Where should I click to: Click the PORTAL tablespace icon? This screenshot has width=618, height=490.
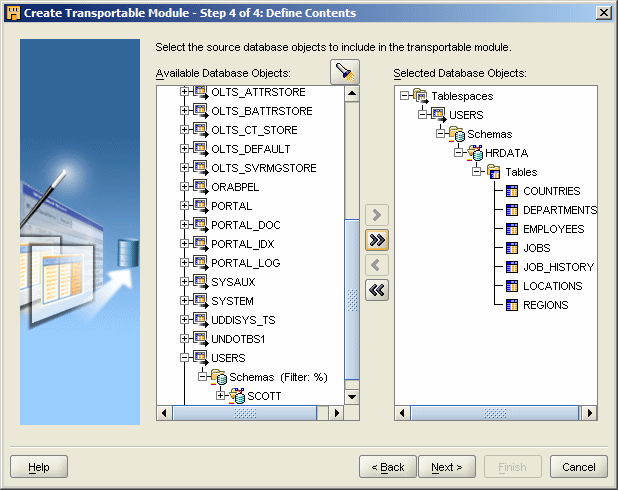pyautogui.click(x=201, y=206)
